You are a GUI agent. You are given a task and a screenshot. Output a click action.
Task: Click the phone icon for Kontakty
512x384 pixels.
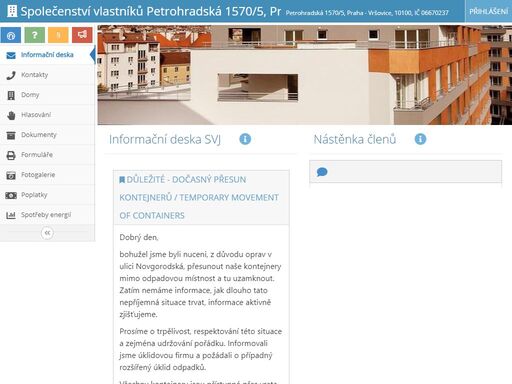pos(11,75)
